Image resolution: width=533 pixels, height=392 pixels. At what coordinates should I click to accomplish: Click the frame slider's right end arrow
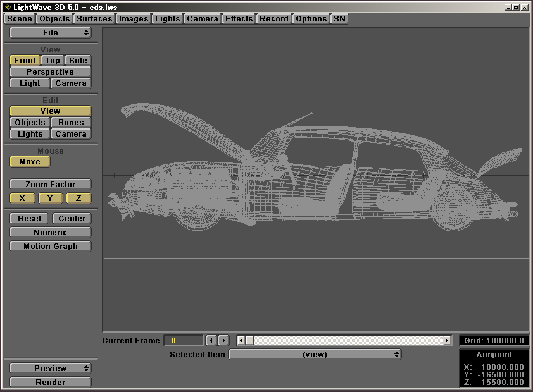click(x=447, y=341)
